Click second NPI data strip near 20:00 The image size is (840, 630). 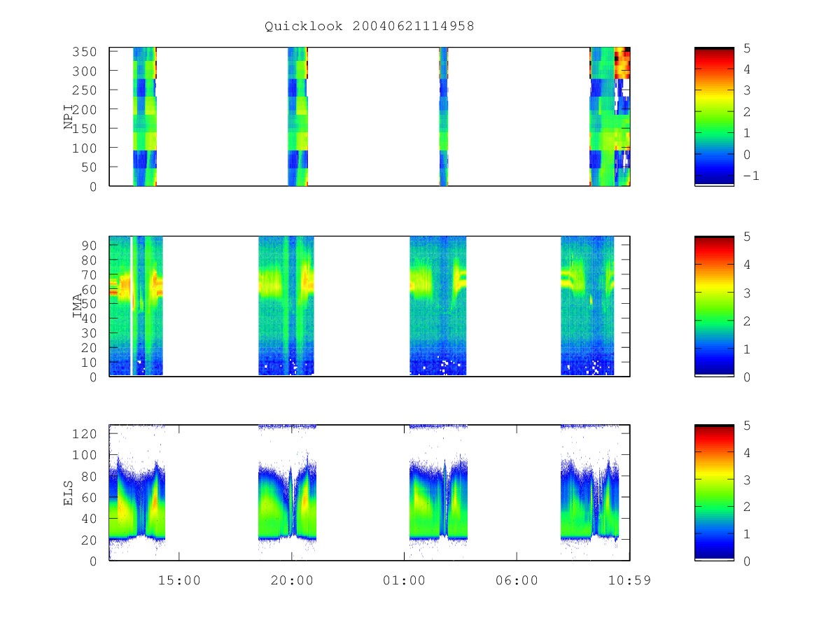[297, 116]
